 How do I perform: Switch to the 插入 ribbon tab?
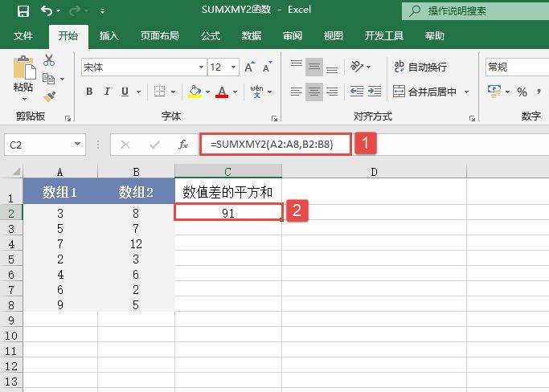[x=109, y=35]
